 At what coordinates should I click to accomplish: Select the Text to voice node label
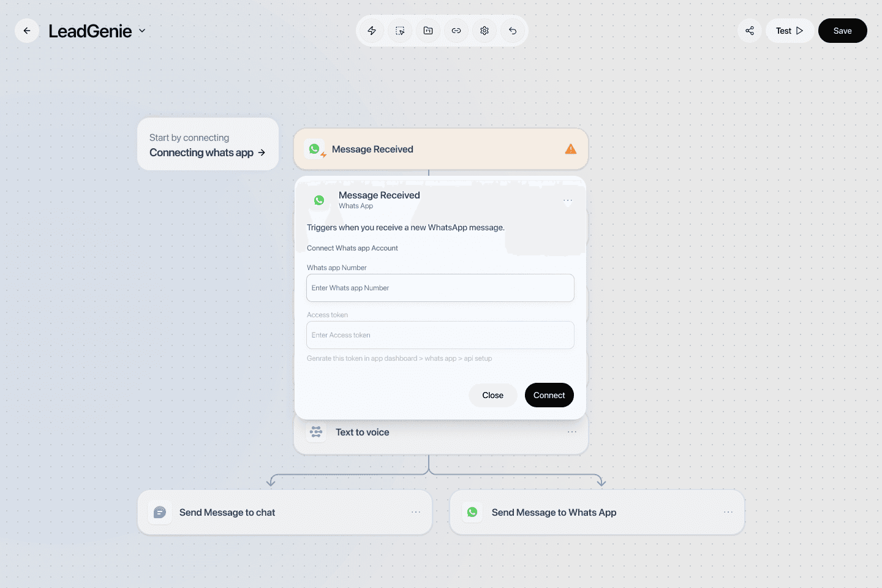point(362,432)
